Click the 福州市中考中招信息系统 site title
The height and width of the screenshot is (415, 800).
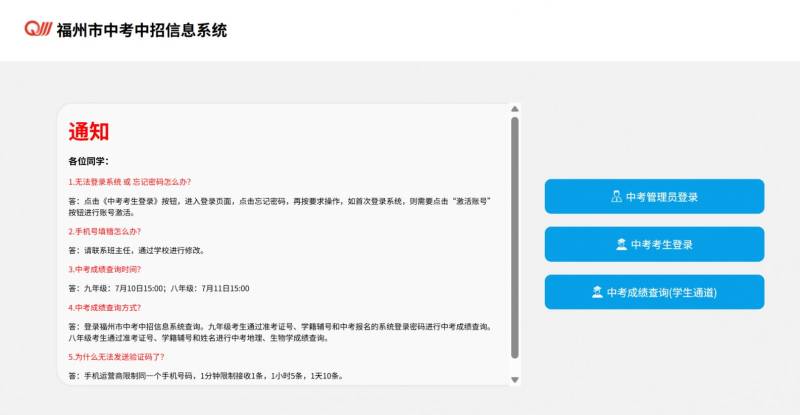click(142, 30)
